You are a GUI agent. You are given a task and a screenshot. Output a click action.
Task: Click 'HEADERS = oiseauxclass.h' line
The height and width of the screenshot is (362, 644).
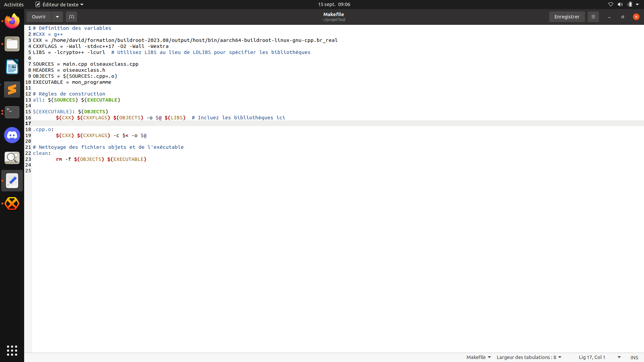tap(69, 70)
